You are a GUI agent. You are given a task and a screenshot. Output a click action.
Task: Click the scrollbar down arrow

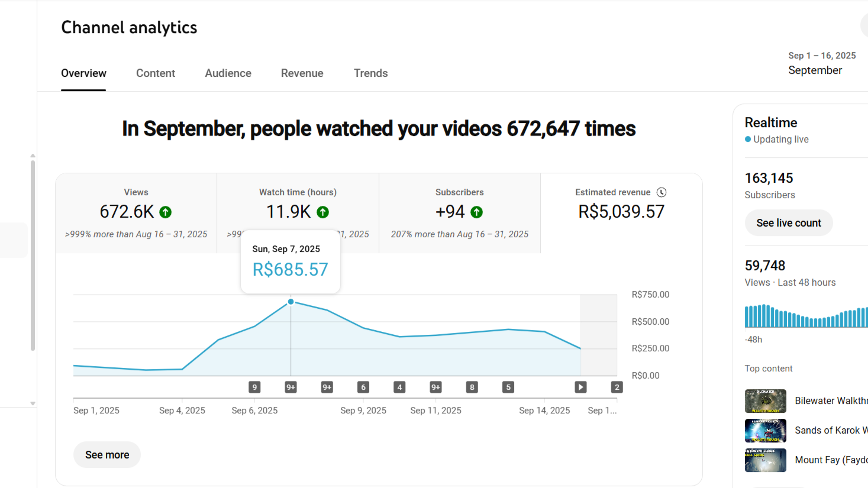33,403
